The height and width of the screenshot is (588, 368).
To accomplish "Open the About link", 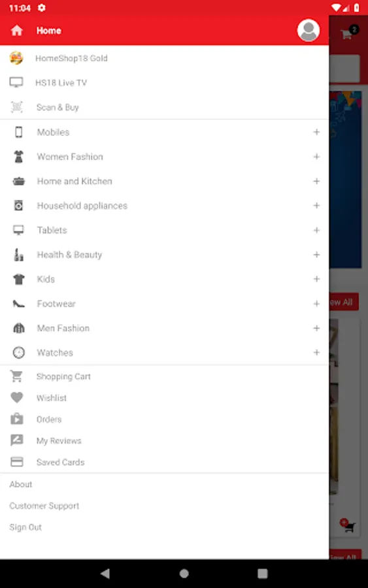I will 21,484.
